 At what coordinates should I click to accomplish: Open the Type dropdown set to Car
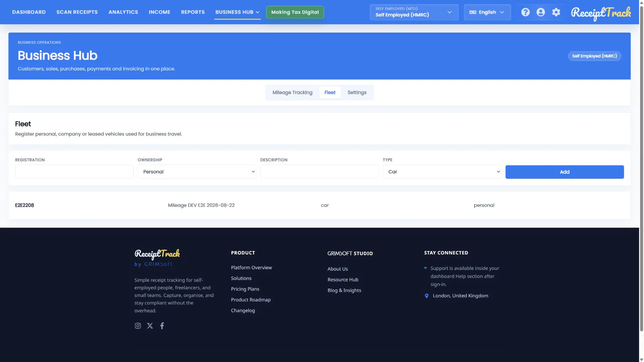click(x=442, y=172)
